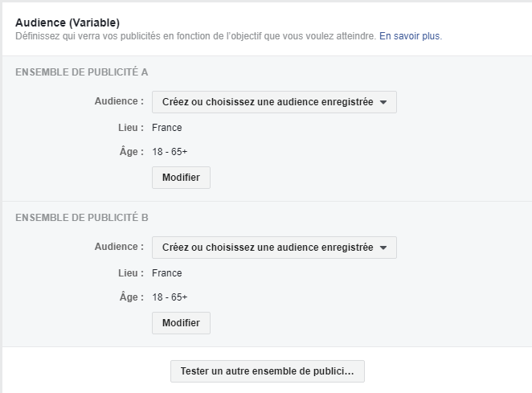Click the France location value in ad set B

167,273
